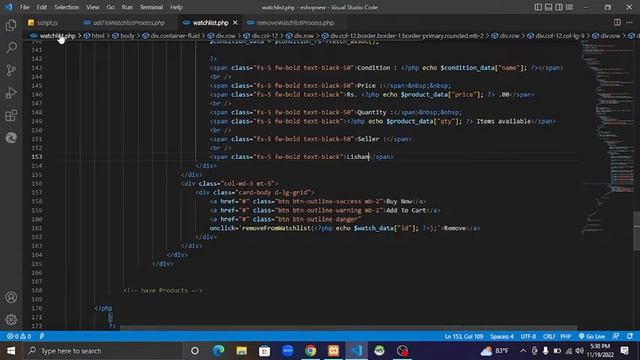Open the notifications bell in status bar
640x360 pixels.
(630, 336)
